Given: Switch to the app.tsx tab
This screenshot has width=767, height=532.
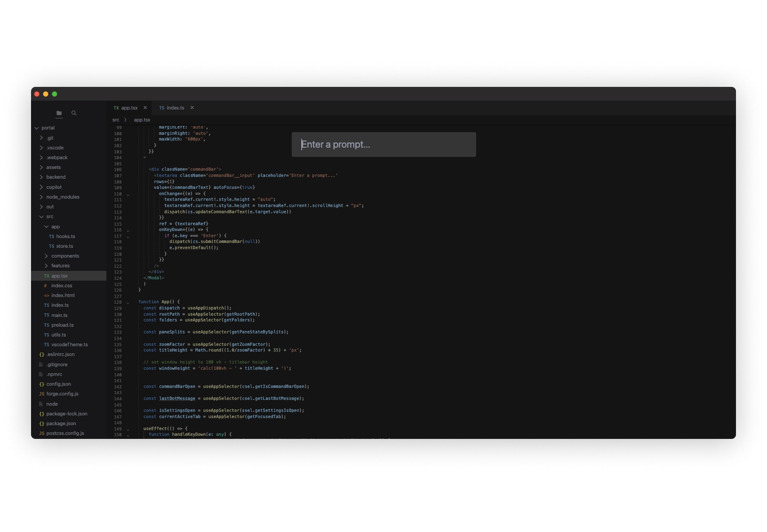Looking at the screenshot, I should (x=129, y=108).
